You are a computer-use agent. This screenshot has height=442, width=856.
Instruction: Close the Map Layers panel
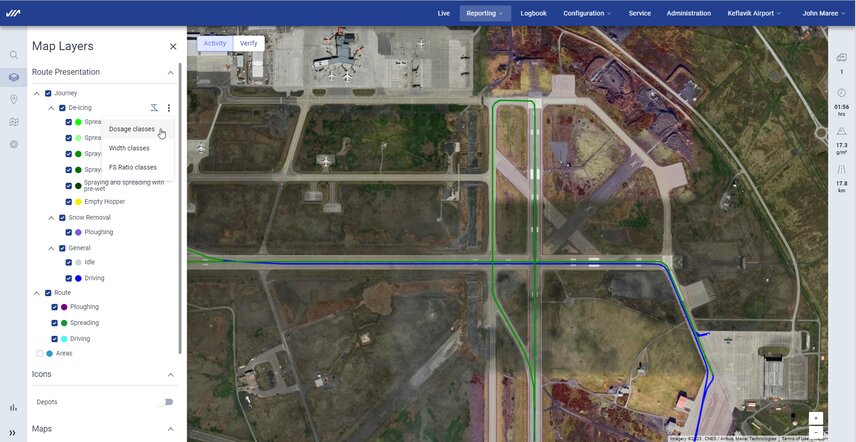tap(173, 46)
